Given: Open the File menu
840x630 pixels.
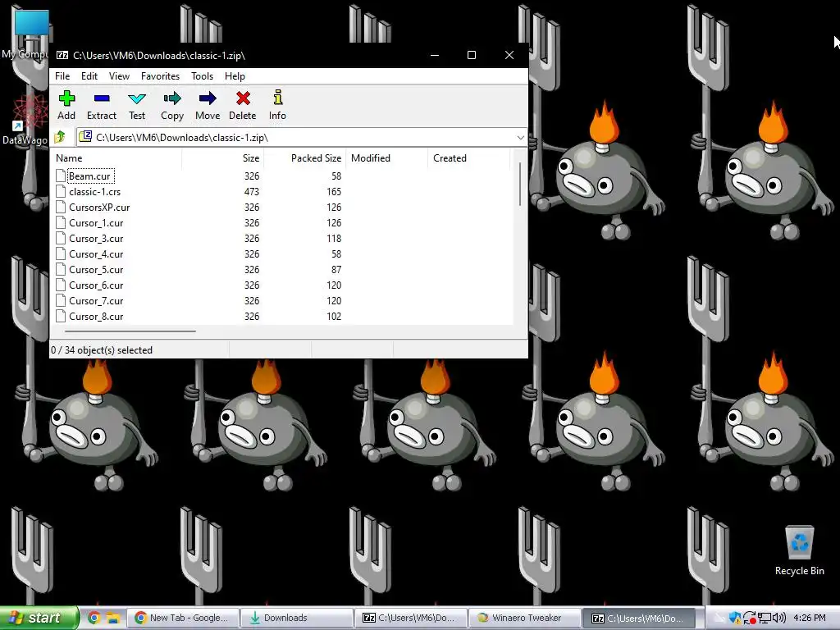Looking at the screenshot, I should click(x=62, y=76).
